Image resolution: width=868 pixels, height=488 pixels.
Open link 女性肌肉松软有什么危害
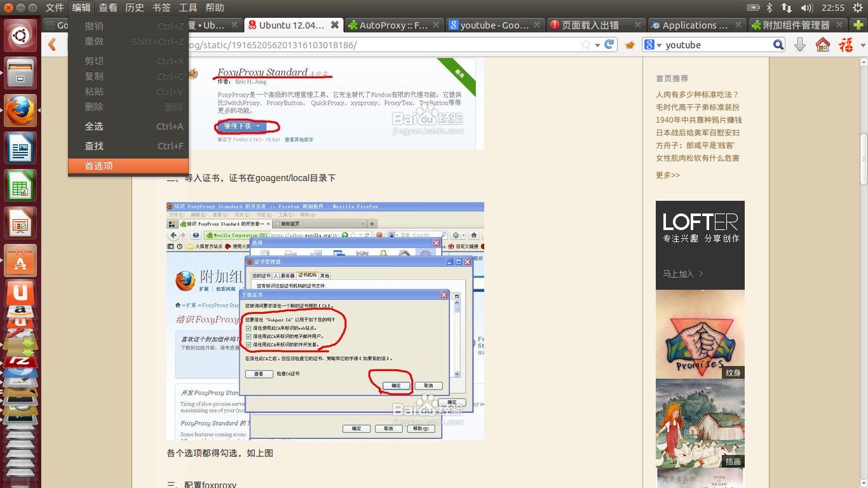tap(698, 158)
